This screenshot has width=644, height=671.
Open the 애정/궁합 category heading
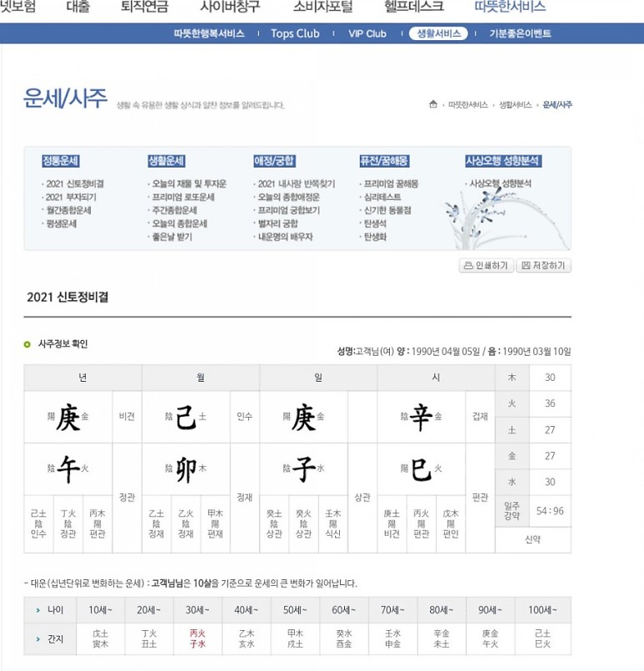(274, 161)
